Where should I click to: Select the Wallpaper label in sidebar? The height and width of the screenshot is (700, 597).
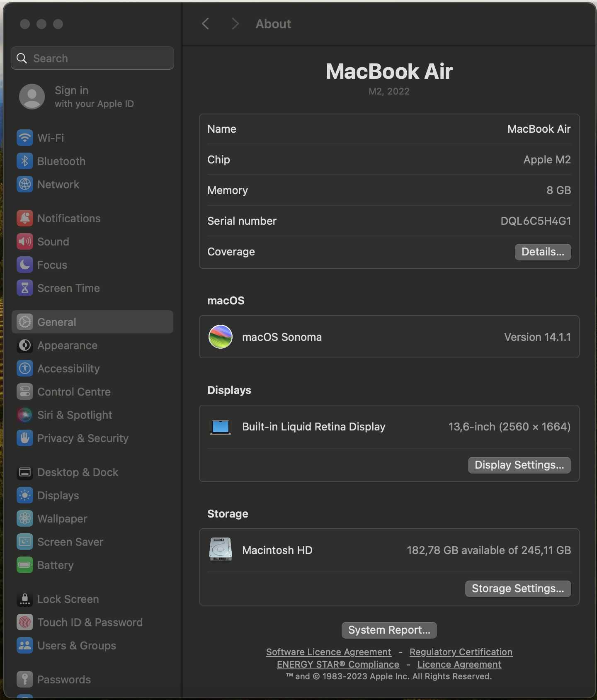(x=62, y=519)
